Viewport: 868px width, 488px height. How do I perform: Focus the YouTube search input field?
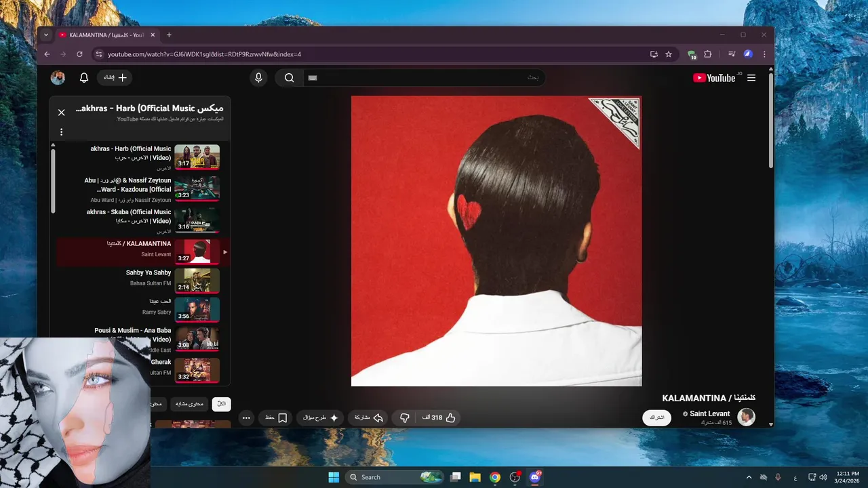(x=424, y=78)
